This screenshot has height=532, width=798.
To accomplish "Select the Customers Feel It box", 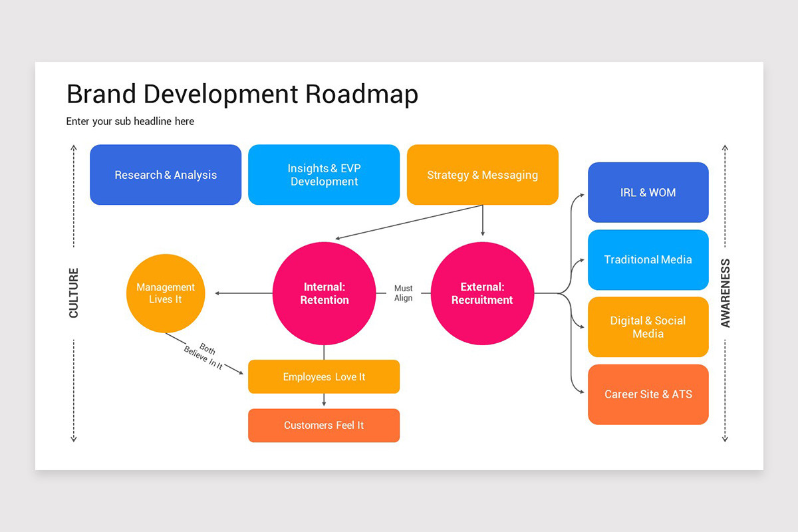I will 324,426.
